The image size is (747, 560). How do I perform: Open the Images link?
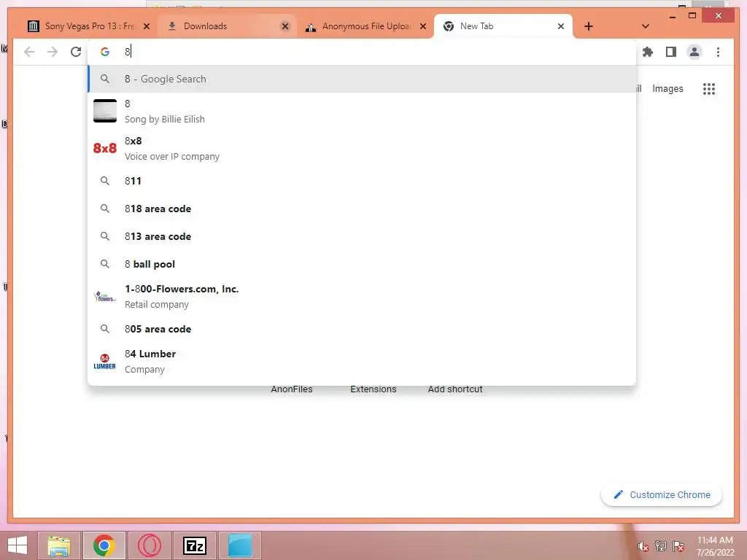[x=667, y=88]
